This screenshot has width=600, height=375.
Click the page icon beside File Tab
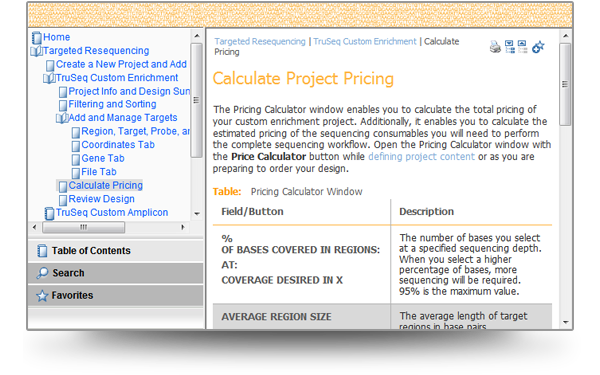click(76, 173)
